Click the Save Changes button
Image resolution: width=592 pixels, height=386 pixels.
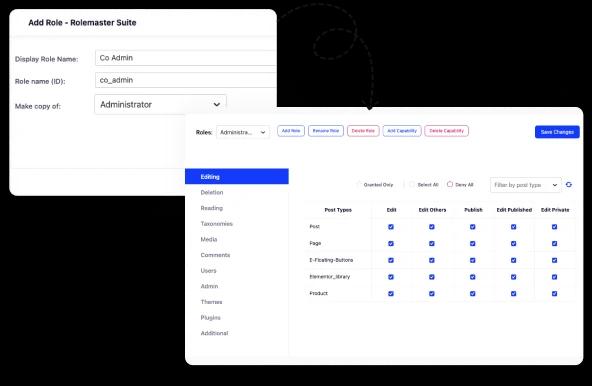tap(557, 132)
